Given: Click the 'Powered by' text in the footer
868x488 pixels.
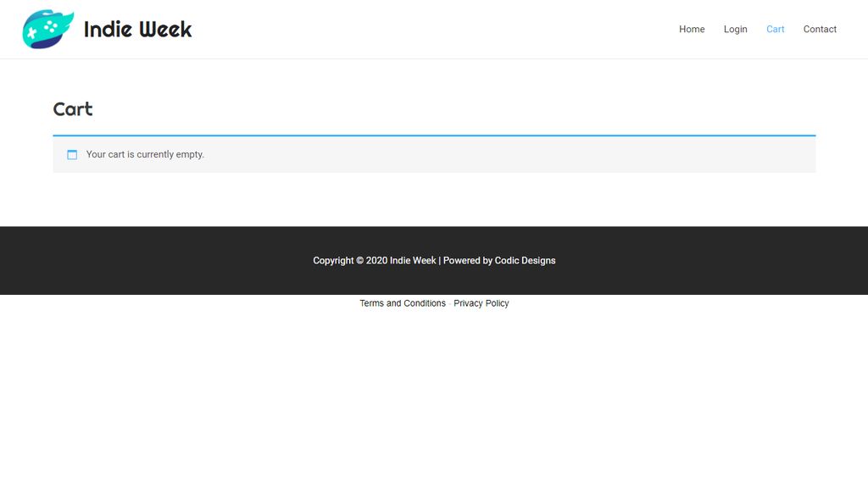Looking at the screenshot, I should 467,261.
